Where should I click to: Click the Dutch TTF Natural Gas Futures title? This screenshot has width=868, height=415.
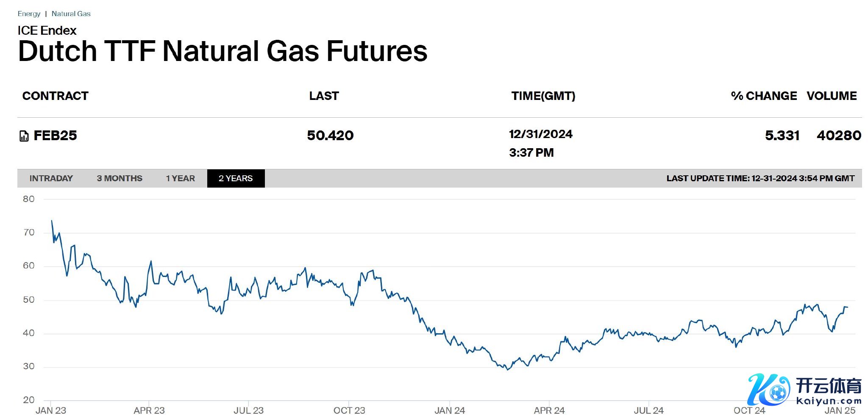(223, 51)
